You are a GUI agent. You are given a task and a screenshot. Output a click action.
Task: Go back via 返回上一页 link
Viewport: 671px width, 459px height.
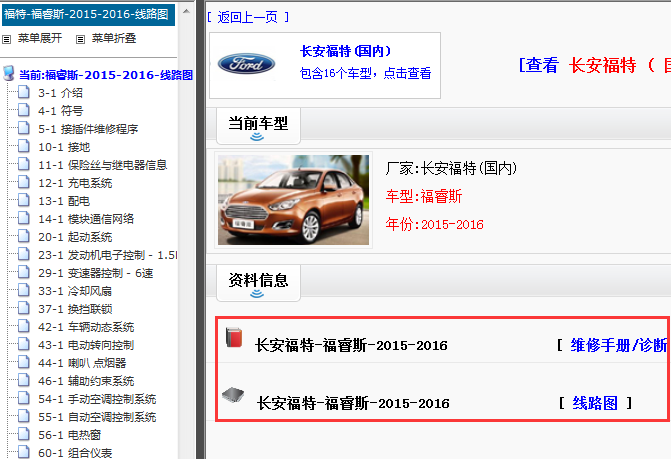248,17
